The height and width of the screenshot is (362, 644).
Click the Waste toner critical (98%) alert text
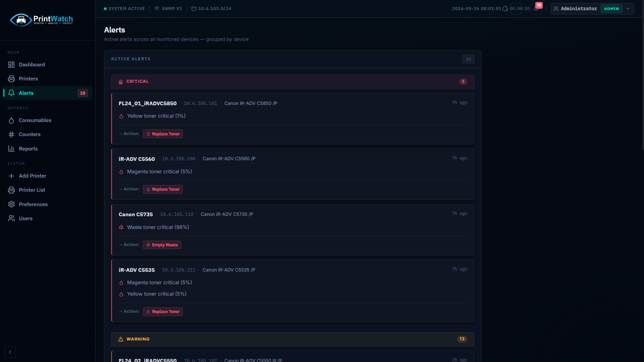pos(158,227)
